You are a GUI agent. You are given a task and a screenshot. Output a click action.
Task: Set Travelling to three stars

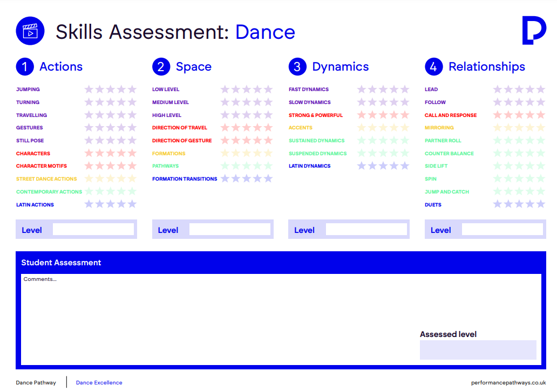(x=111, y=115)
